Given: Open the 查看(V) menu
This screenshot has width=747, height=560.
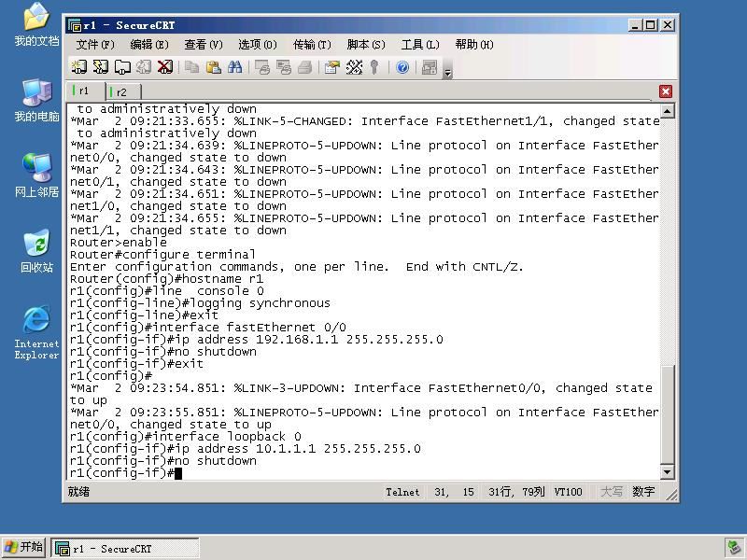Looking at the screenshot, I should pyautogui.click(x=204, y=45).
